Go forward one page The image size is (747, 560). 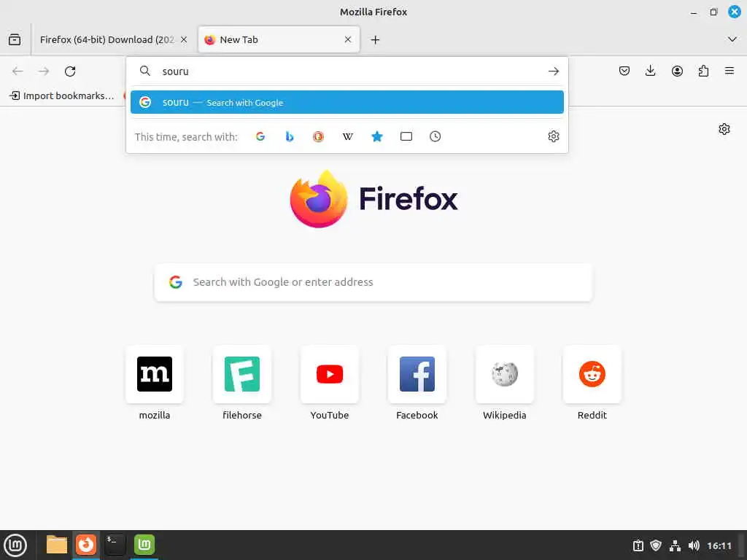click(x=44, y=71)
